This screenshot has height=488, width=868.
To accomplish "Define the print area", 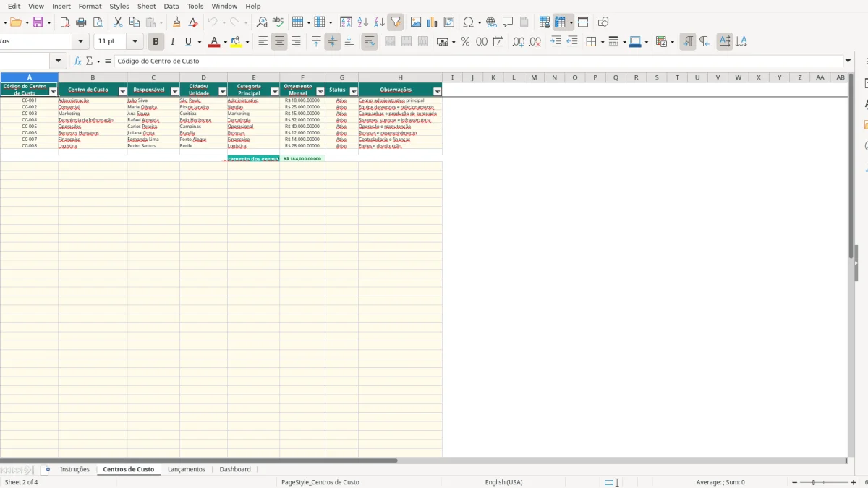I will [545, 22].
